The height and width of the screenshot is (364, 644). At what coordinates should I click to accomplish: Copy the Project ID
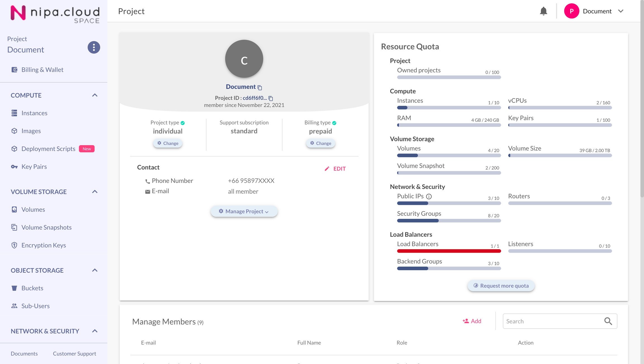pyautogui.click(x=271, y=98)
